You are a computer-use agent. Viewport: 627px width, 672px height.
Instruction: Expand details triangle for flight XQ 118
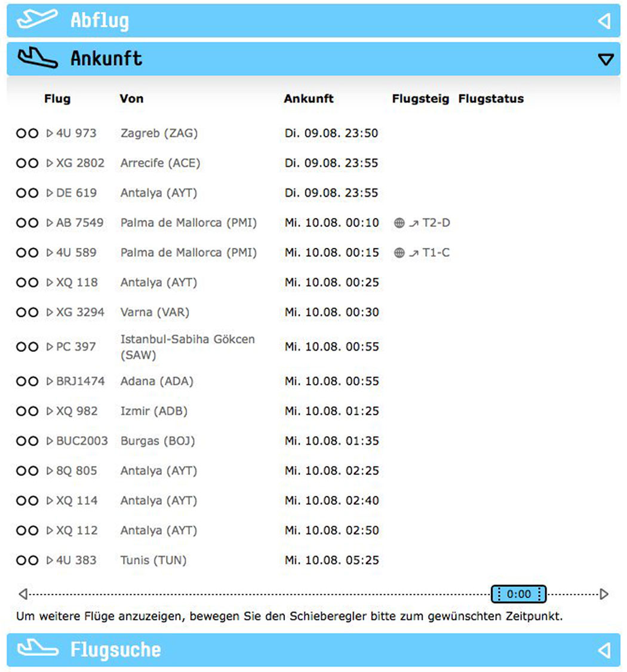pos(50,283)
